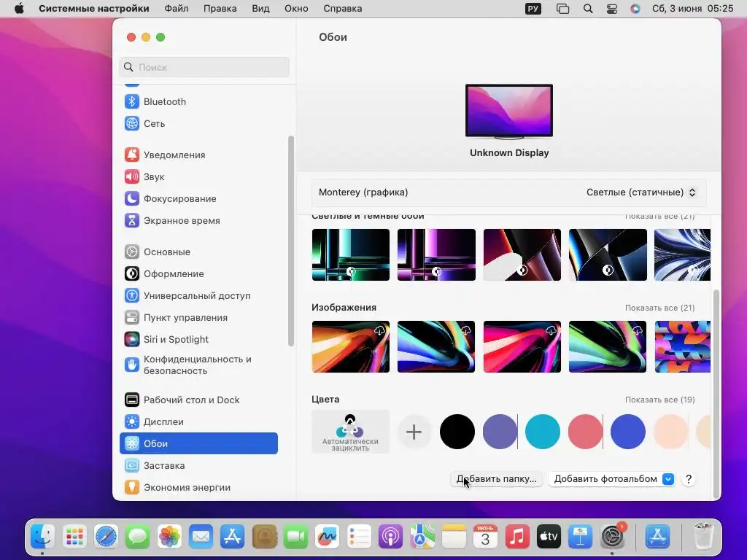
Task: Select Обои in the sidebar
Action: click(x=198, y=443)
